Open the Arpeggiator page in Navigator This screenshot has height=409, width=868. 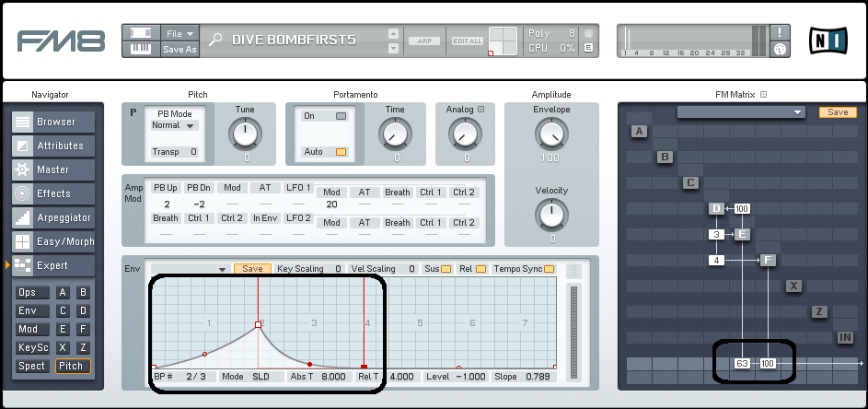tap(55, 217)
